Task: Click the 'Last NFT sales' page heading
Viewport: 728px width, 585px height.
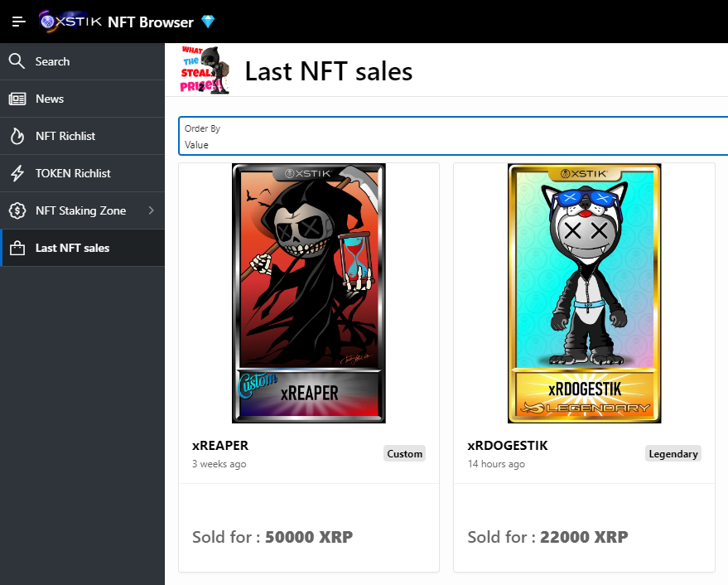Action: pos(329,71)
